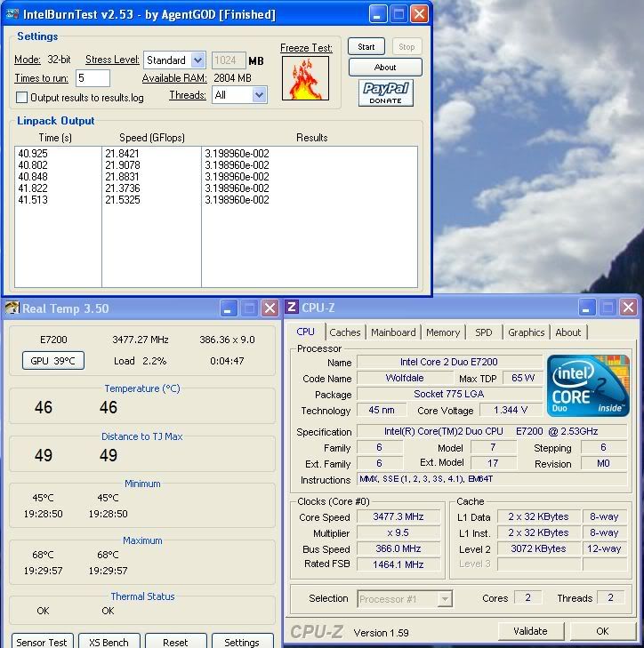The width and height of the screenshot is (644, 648).
Task: Click the Available RAM 2804 MB value
Action: (x=232, y=78)
